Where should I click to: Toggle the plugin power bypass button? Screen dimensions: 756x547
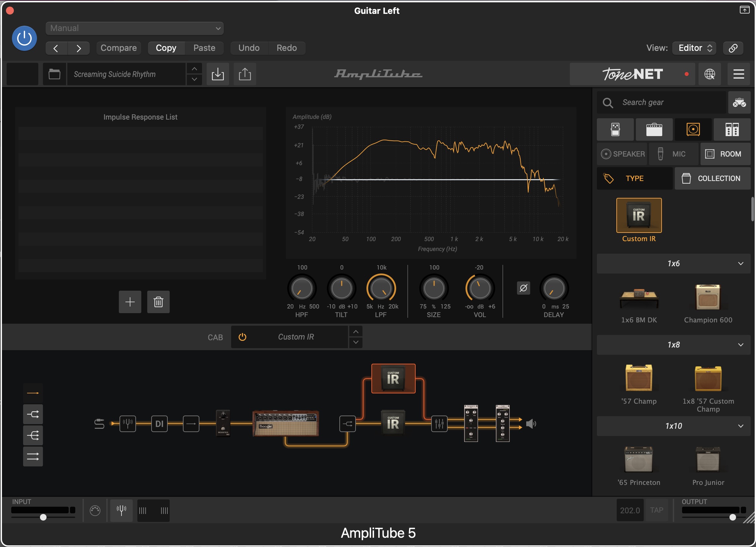[x=24, y=38]
